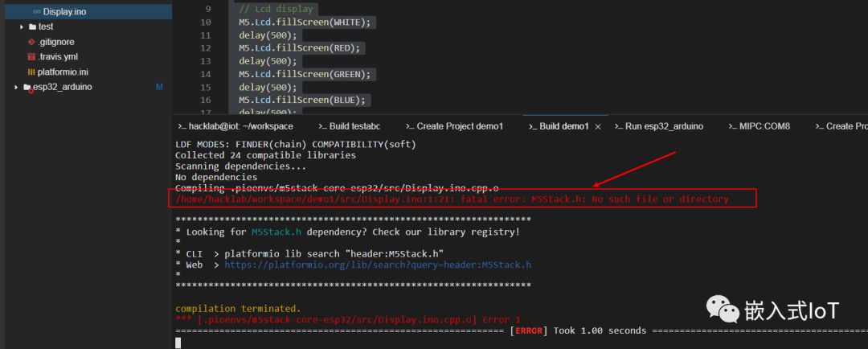Click the ERROR Took 1.00 seconds line

522,331
